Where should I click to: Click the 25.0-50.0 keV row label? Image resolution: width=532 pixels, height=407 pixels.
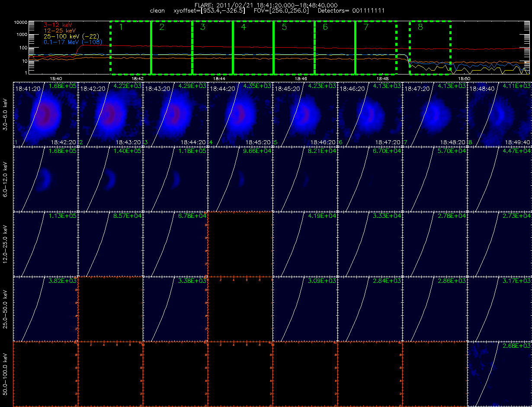tap(6, 309)
